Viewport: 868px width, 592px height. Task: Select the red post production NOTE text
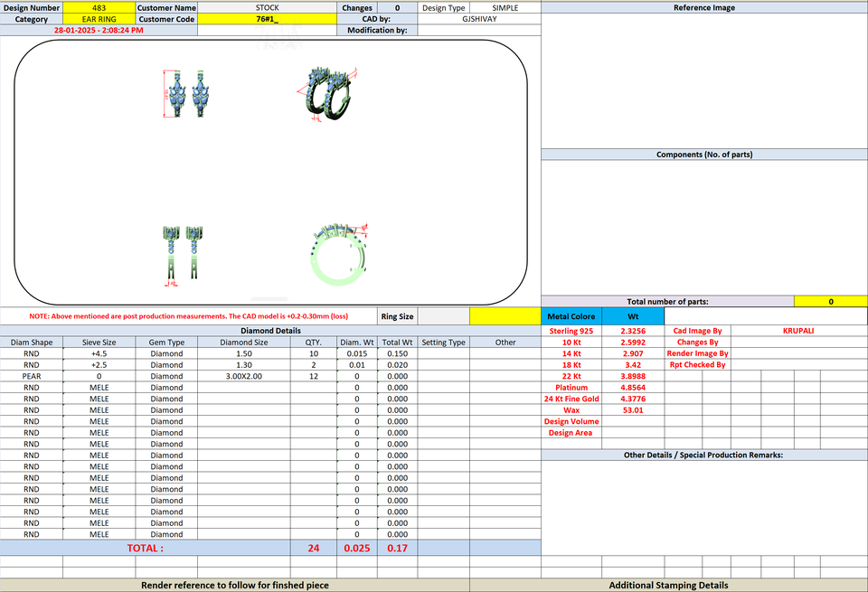point(189,316)
